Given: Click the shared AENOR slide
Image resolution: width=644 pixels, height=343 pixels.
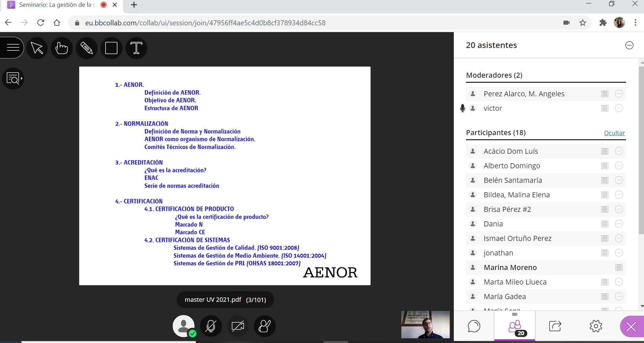Looking at the screenshot, I should point(225,176).
